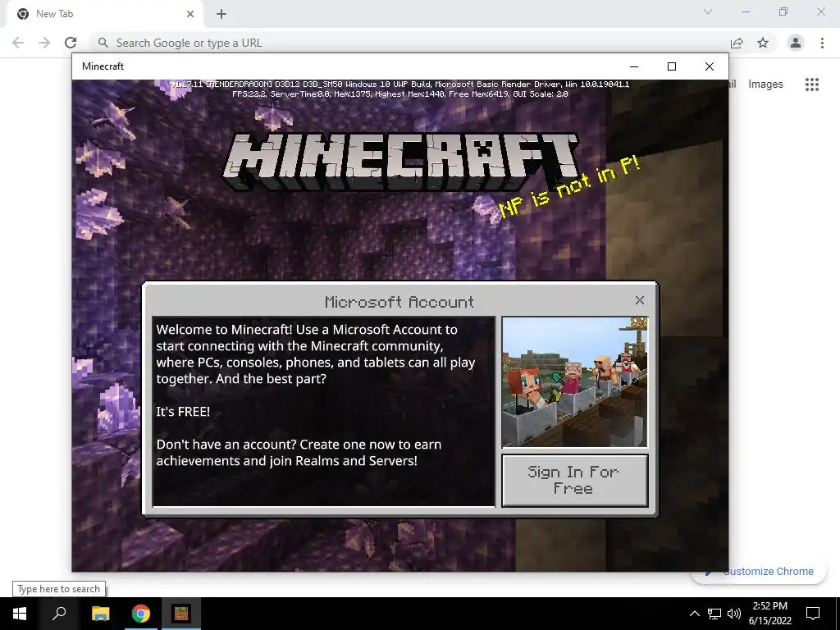Viewport: 840px width, 630px height.
Task: Click the Minecraft window title bar text
Action: [x=103, y=66]
